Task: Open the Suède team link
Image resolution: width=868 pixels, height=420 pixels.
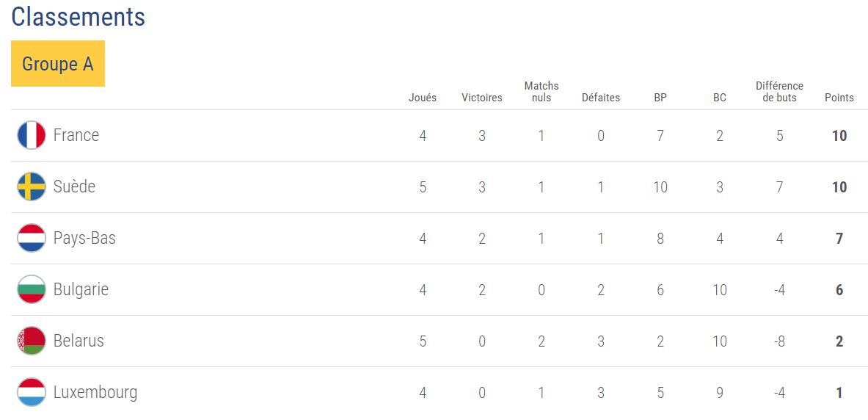Action: pos(74,187)
